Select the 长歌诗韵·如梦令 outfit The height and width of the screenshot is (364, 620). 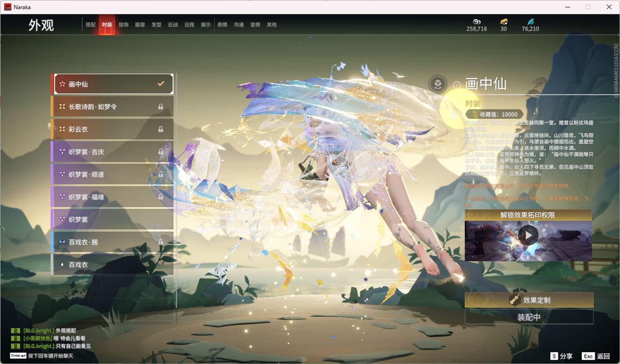click(113, 107)
